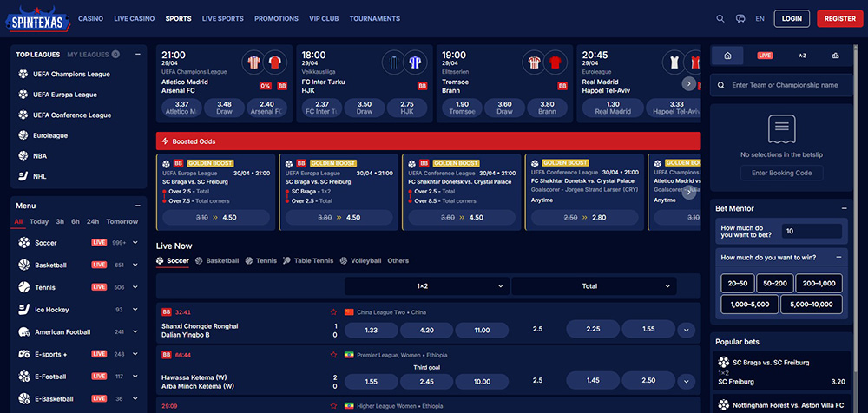Collapse the Top Leagues panel
868x413 pixels.
tap(138, 55)
